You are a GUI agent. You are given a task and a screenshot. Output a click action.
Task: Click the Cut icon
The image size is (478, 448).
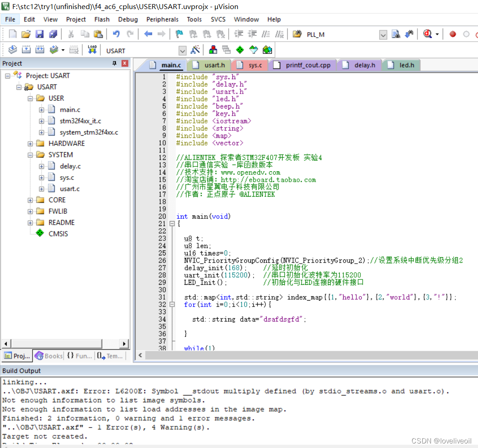(71, 34)
